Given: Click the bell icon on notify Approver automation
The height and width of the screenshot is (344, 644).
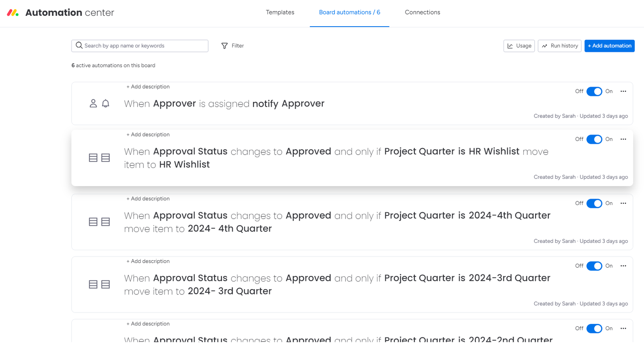Looking at the screenshot, I should point(105,104).
